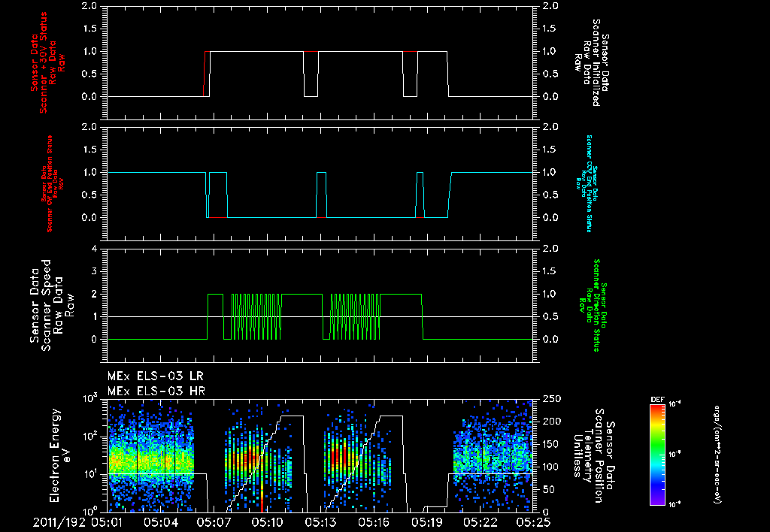Click the 10^0 electron energy tick label
Viewport: 770px width, 532px height.
click(90, 511)
